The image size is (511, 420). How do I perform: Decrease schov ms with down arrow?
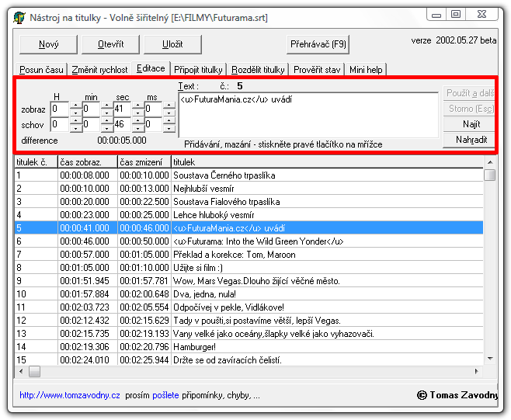169,128
